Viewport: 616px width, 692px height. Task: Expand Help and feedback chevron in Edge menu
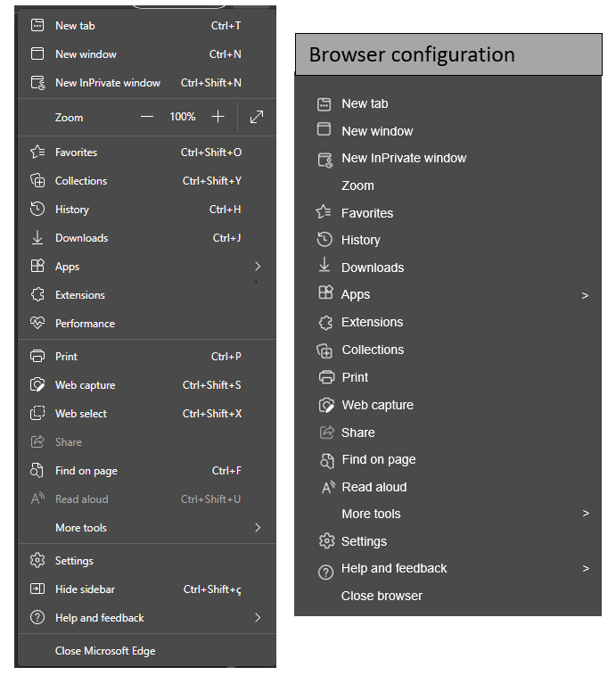[x=258, y=617]
